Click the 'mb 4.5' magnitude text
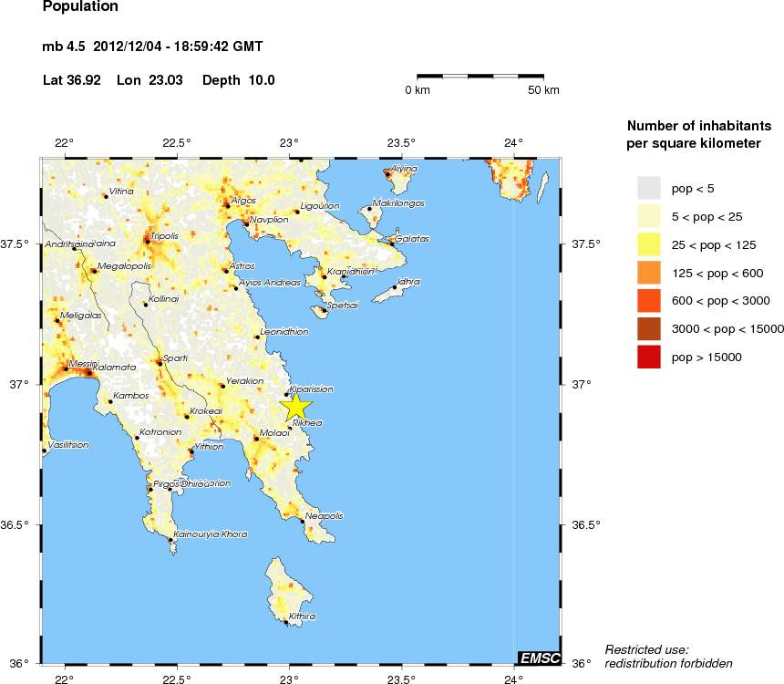The height and width of the screenshot is (684, 784). point(64,47)
